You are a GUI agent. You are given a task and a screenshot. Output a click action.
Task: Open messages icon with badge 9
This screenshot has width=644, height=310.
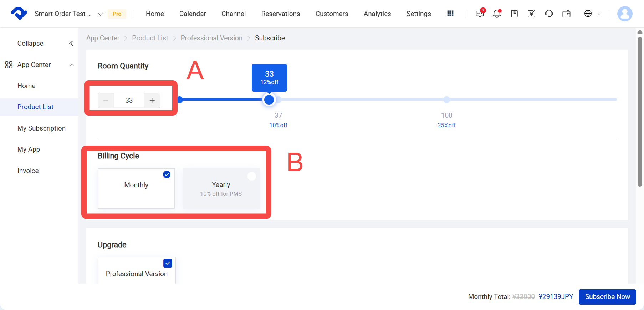[480, 14]
